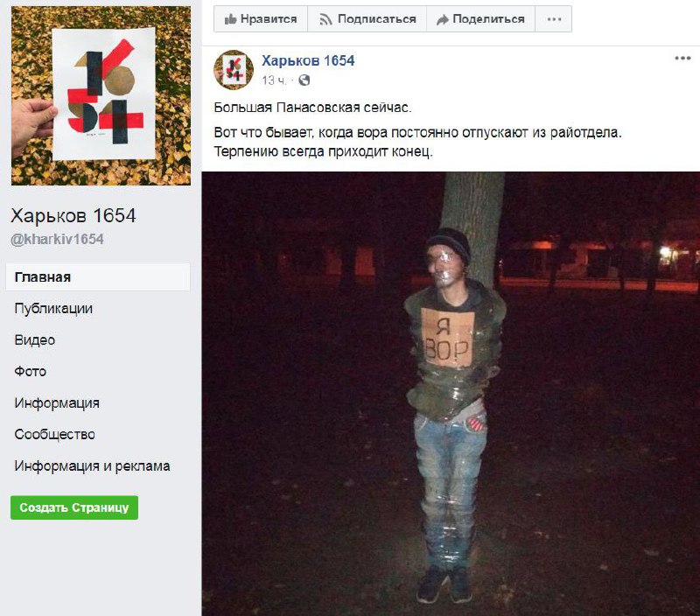Screen dimensions: 700x616
Task: Click the green Создать Страницу button
Action: coord(74,507)
